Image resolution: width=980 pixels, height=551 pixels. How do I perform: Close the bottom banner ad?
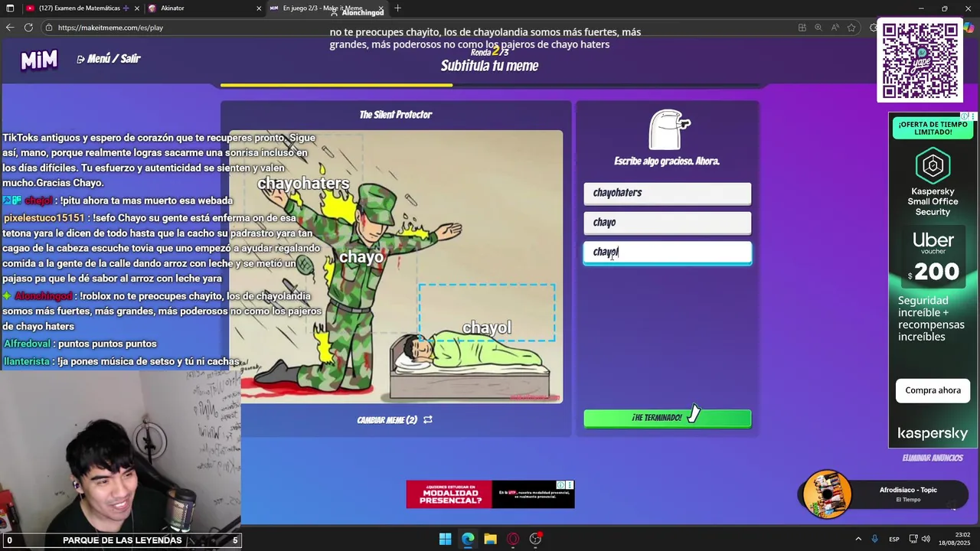(570, 484)
